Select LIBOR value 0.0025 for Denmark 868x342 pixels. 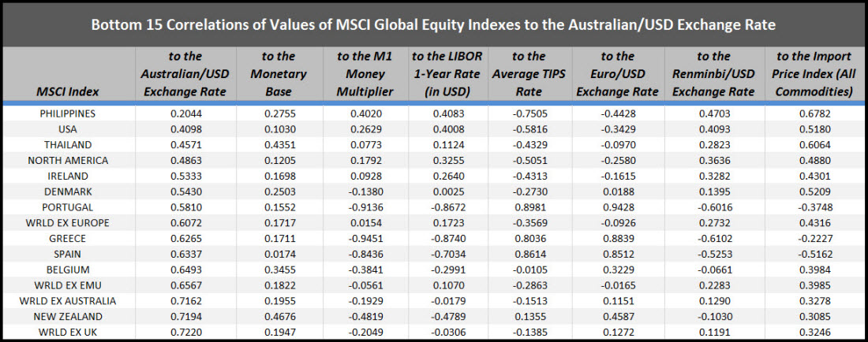click(x=447, y=191)
